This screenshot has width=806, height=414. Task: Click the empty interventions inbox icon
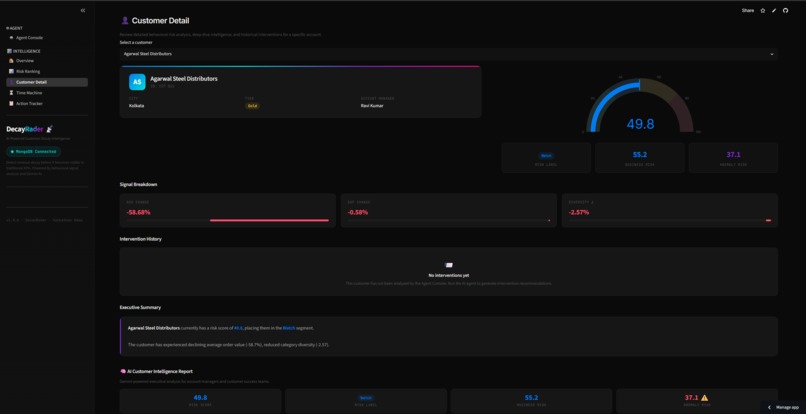pyautogui.click(x=449, y=265)
